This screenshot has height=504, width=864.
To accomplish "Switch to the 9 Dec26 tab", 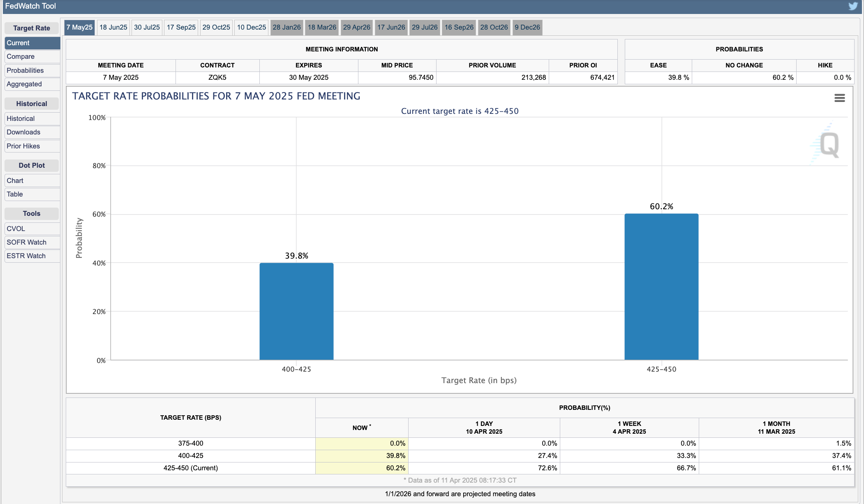I will click(527, 28).
